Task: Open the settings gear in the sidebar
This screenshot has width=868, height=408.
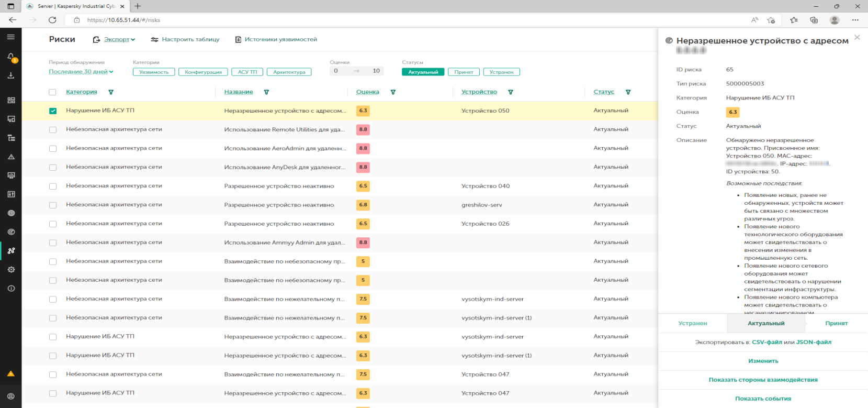Action: tap(11, 270)
